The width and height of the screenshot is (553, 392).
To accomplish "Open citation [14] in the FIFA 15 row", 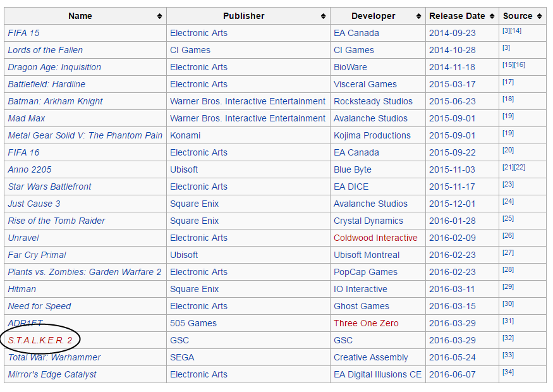I will point(516,31).
